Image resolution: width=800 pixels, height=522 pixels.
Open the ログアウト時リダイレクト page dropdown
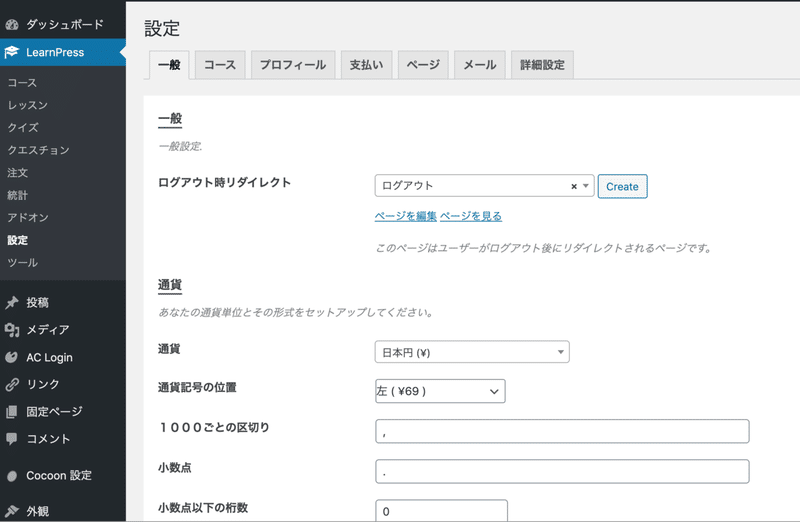point(484,186)
